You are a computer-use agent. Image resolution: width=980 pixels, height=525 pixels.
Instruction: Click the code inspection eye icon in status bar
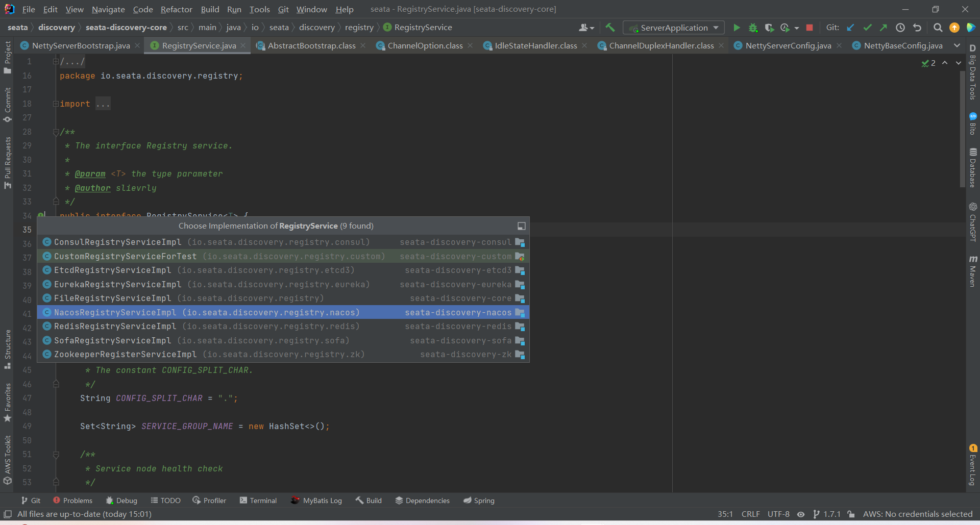pos(801,514)
